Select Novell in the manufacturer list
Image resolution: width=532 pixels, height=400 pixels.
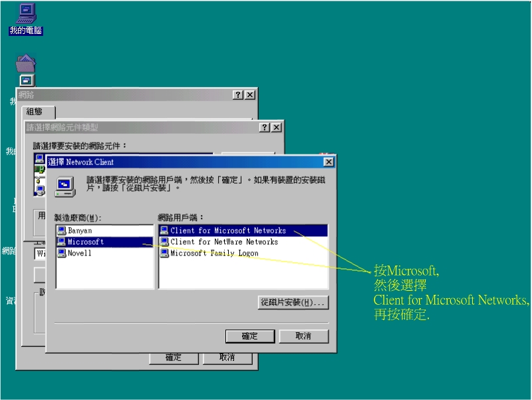tap(105, 253)
